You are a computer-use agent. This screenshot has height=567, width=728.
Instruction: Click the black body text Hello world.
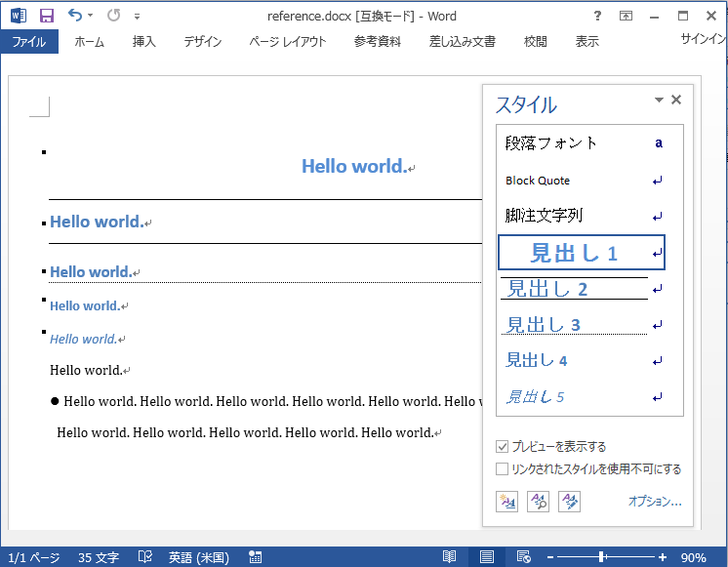click(86, 370)
